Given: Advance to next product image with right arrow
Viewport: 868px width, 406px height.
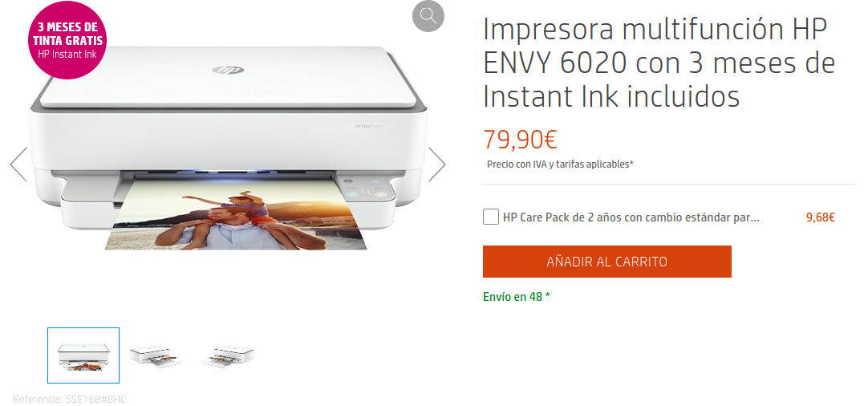Looking at the screenshot, I should (436, 164).
